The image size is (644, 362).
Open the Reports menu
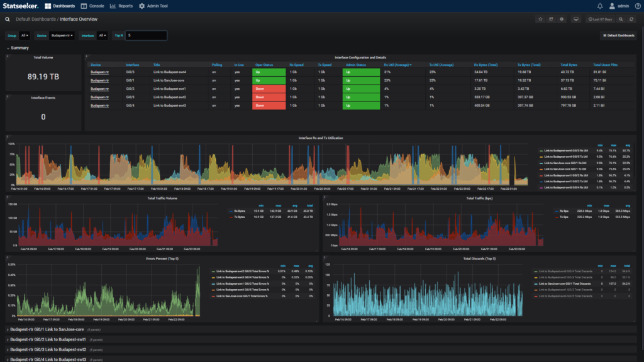[121, 6]
